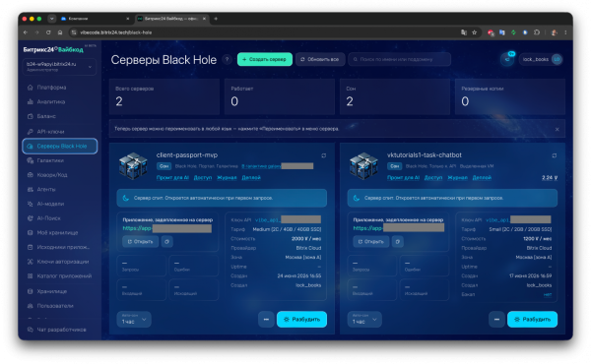Open auto-sleep 1 час dropdown on vktutorials1-task-chatbot
This screenshot has height=364, width=591.
tap(364, 319)
